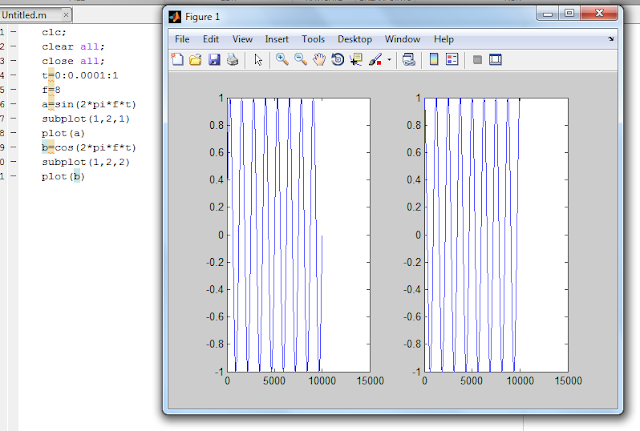Print the figure using printer icon

(233, 60)
